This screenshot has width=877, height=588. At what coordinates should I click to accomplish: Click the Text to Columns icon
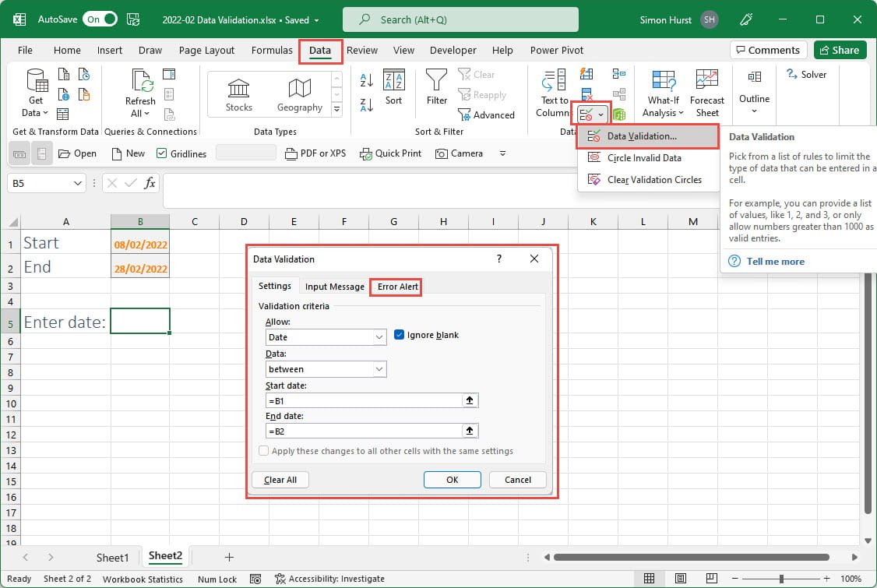(x=554, y=81)
